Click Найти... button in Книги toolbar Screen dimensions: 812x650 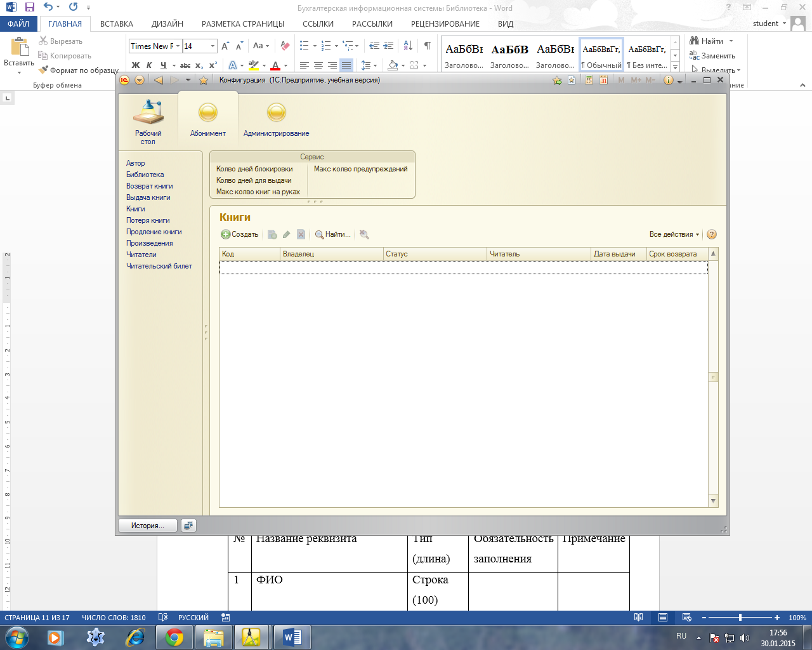[333, 234]
